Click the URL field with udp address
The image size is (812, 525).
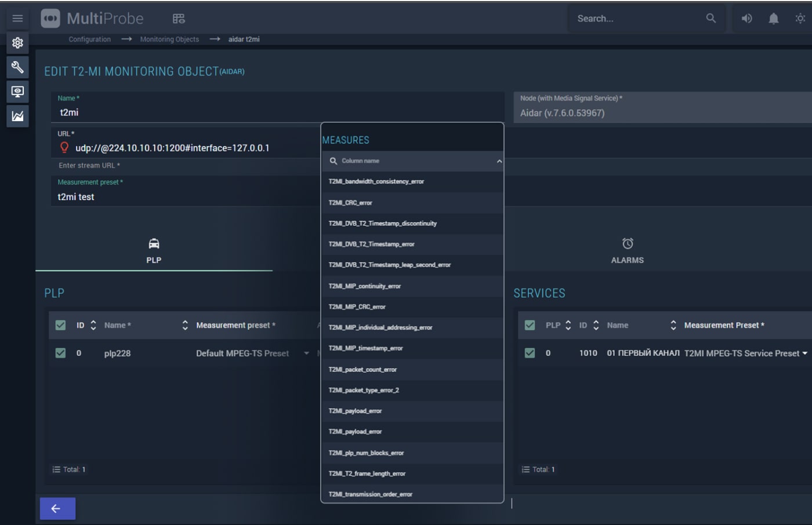point(186,143)
